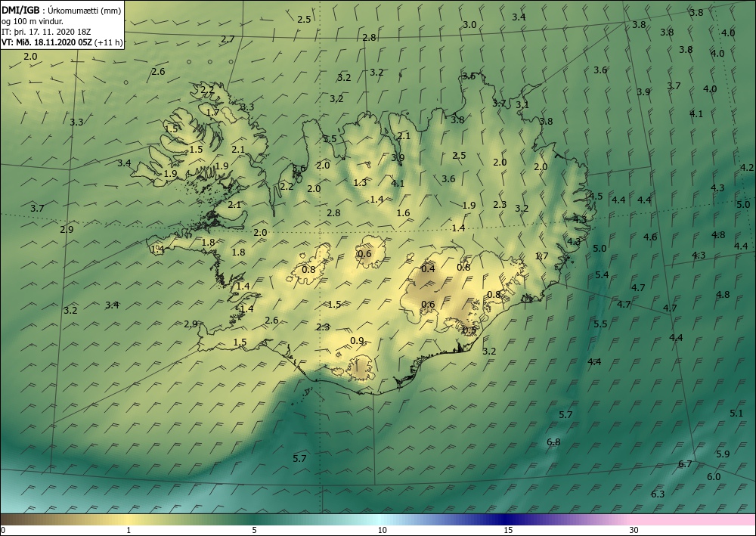Click the '0.9' value on the map
Viewport: 756px width, 536px height.
click(x=357, y=341)
